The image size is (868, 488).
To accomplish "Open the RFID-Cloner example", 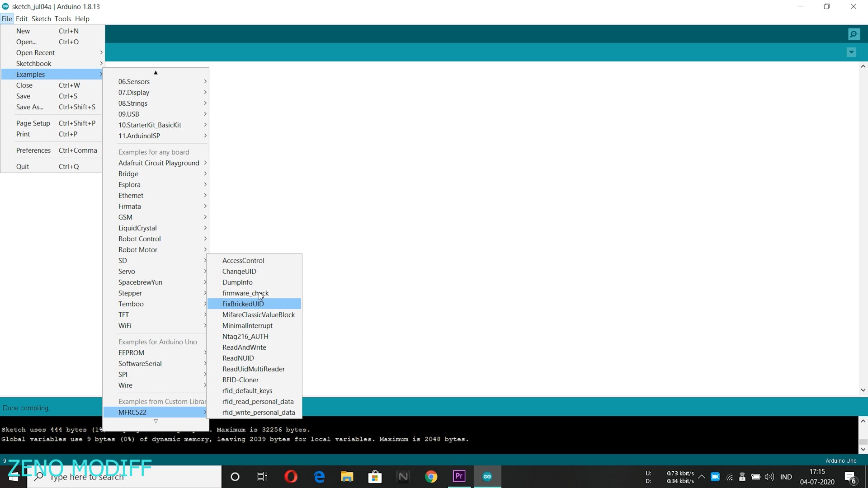I will (x=255, y=380).
